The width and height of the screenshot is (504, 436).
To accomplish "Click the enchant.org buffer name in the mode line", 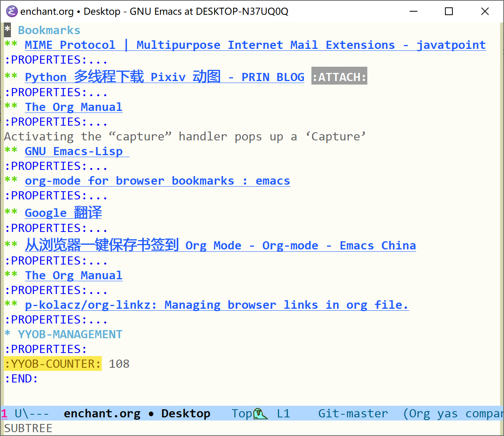I will point(102,414).
